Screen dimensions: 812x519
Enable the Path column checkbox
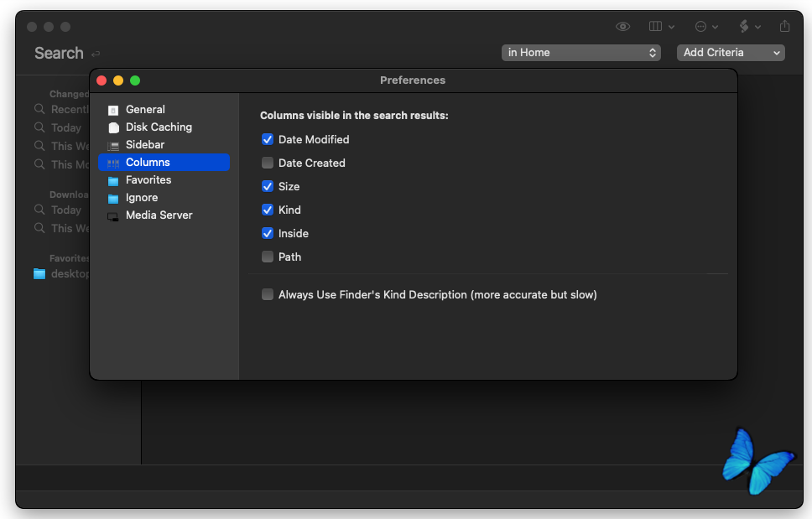click(x=268, y=257)
